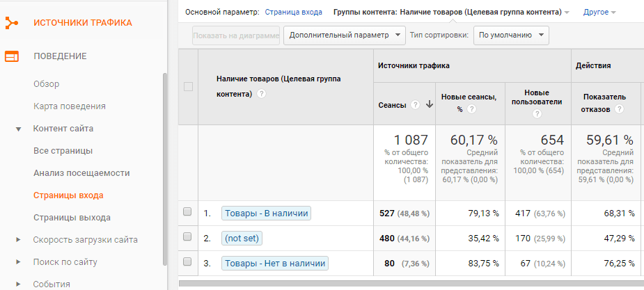644x290 pixels.
Task: Click the sort arrow in Сеансы column
Action: (429, 104)
